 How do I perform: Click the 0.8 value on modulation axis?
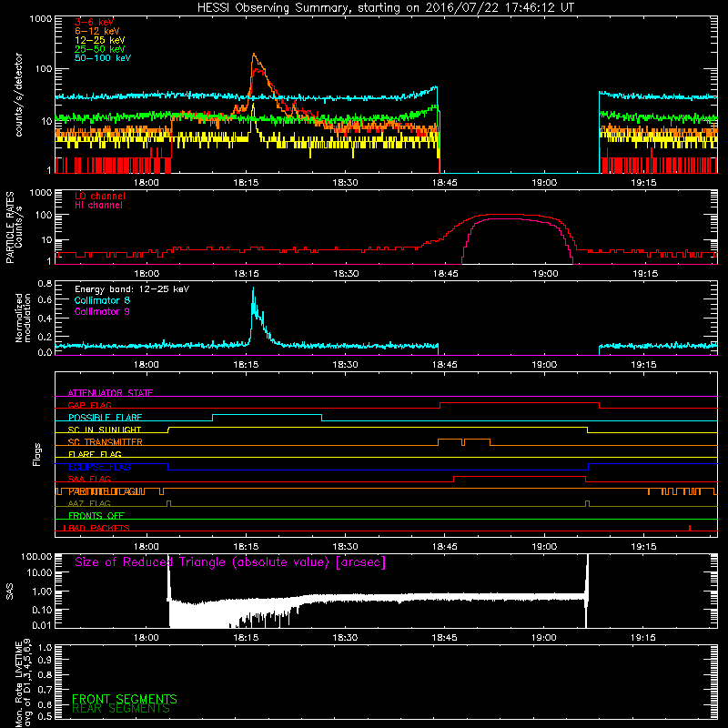pyautogui.click(x=45, y=283)
